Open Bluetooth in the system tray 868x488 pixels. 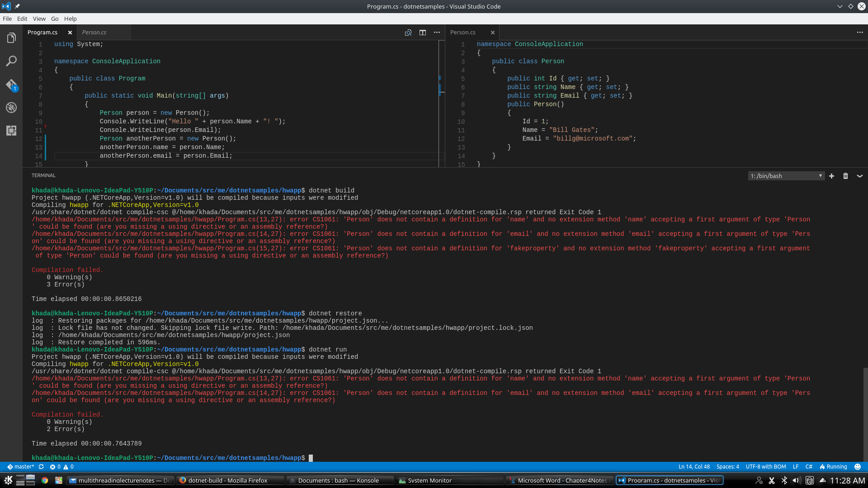tap(784, 480)
